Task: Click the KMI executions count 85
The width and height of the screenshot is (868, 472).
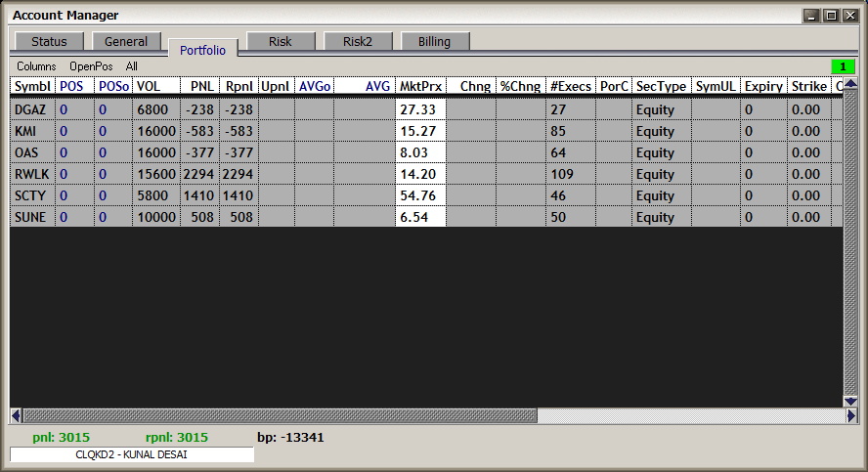Action: pyautogui.click(x=571, y=131)
